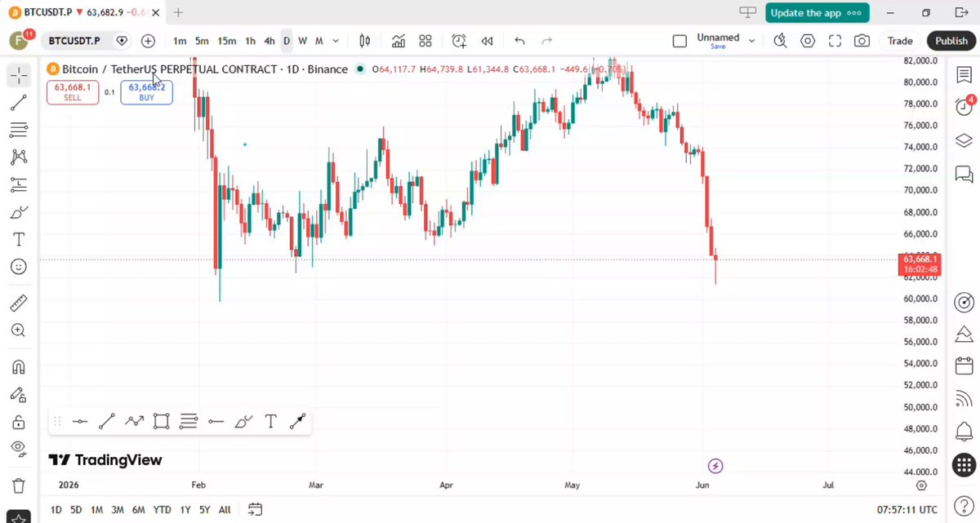Click the BUY 63,668.2 button
The image size is (980, 523).
[x=146, y=92]
